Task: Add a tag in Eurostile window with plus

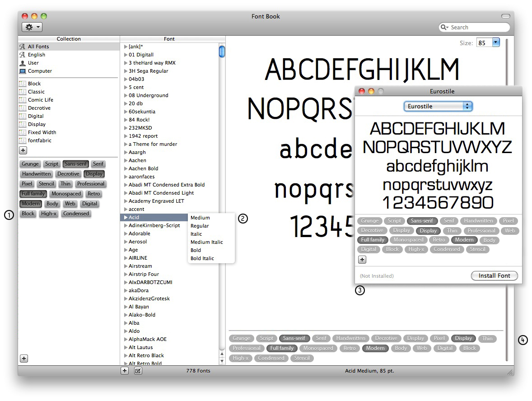Action: 362,260
